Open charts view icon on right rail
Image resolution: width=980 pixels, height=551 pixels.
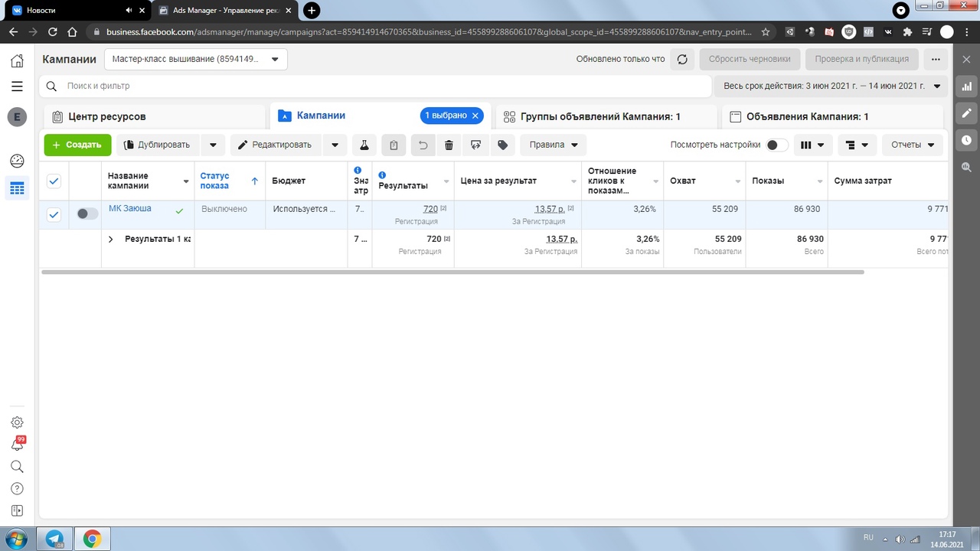pyautogui.click(x=966, y=86)
